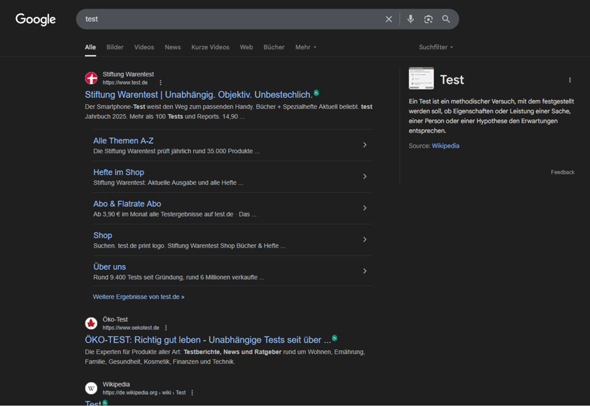Switch to the Bilder tab
Viewport: 590px width, 406px height.
pyautogui.click(x=115, y=47)
